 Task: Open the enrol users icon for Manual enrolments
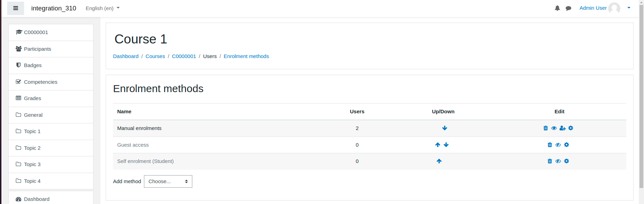[x=563, y=128]
